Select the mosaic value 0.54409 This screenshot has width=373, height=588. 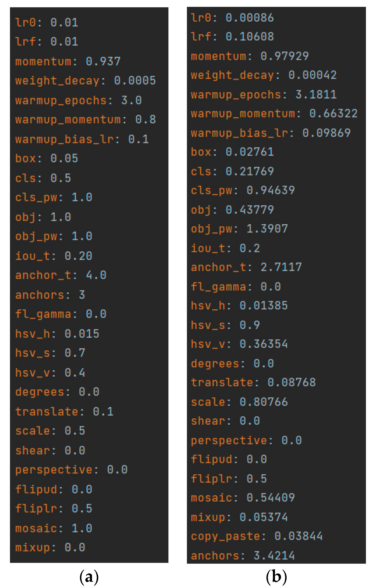point(270,498)
